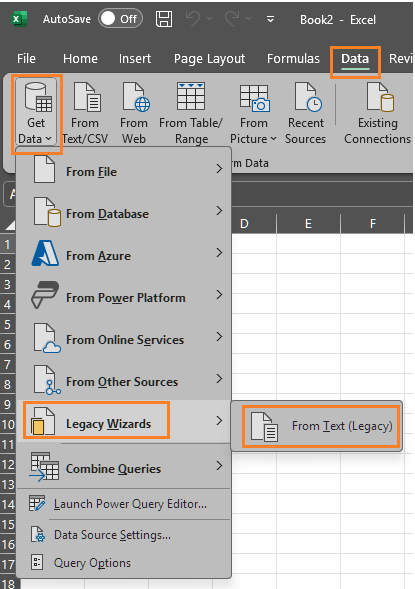This screenshot has width=415, height=589.
Task: Go to the Formulas tab
Action: pyautogui.click(x=293, y=59)
